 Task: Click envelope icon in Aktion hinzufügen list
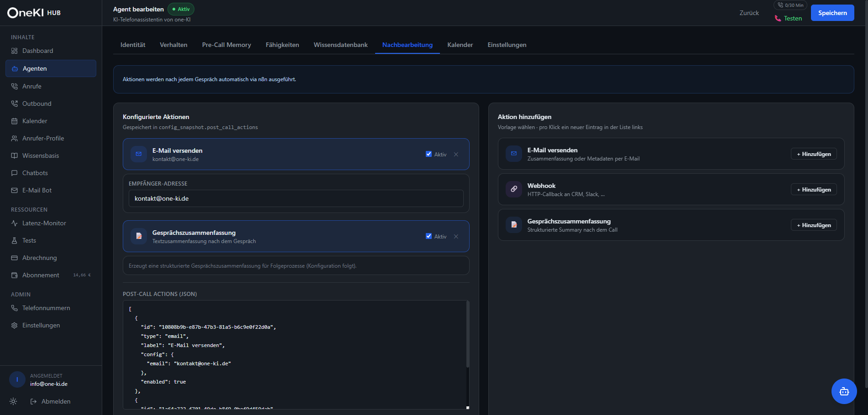(514, 154)
